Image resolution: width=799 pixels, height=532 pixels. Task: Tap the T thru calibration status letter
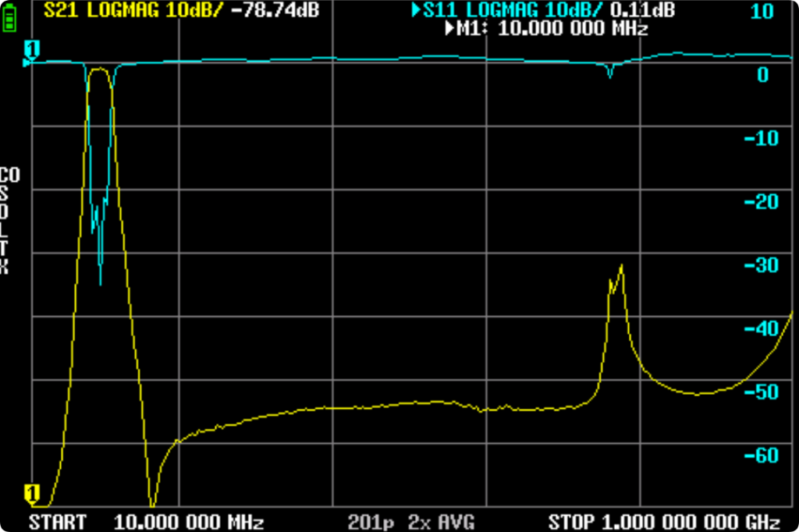(x=5, y=248)
